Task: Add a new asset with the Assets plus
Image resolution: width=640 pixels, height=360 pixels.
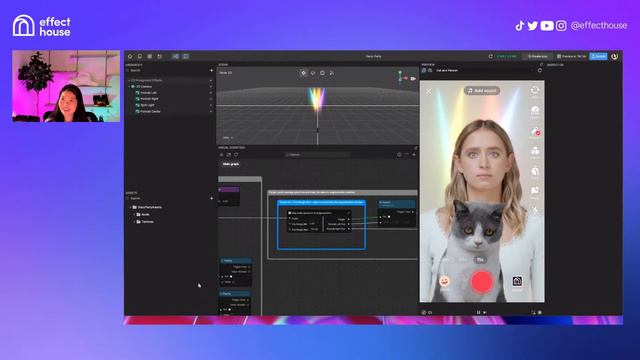Action: pyautogui.click(x=211, y=198)
